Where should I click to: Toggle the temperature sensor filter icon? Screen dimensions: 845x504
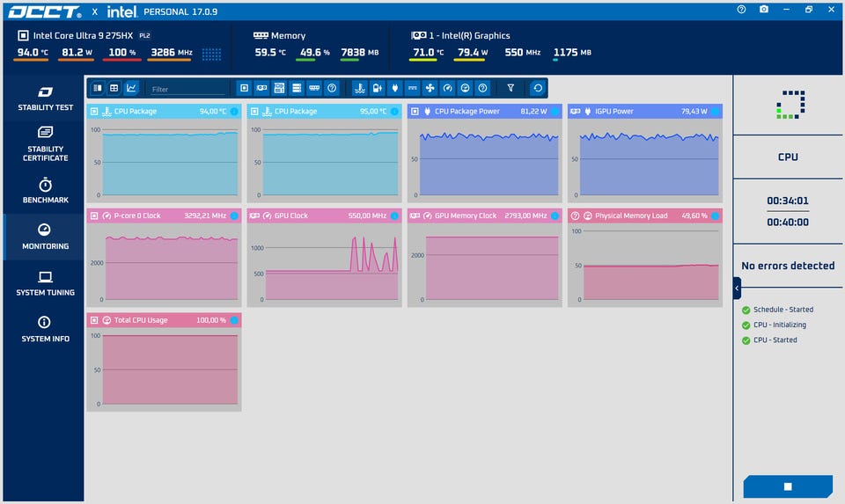click(x=359, y=88)
